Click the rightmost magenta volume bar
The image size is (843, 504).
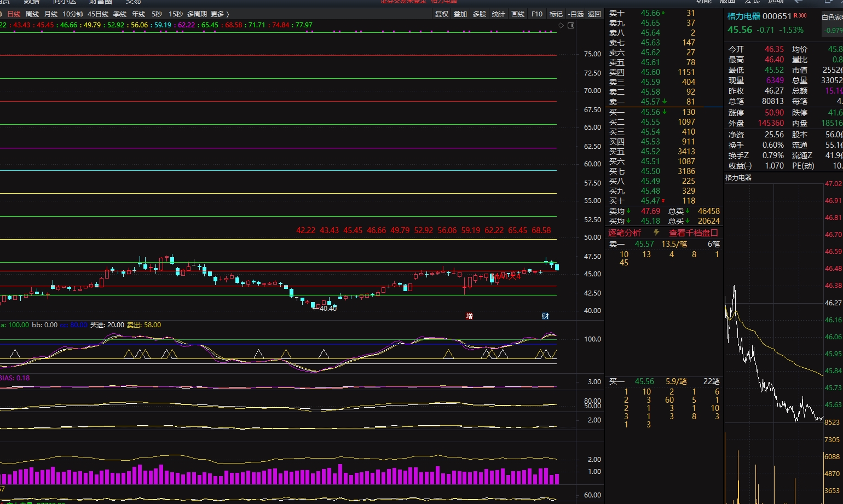tap(557, 479)
